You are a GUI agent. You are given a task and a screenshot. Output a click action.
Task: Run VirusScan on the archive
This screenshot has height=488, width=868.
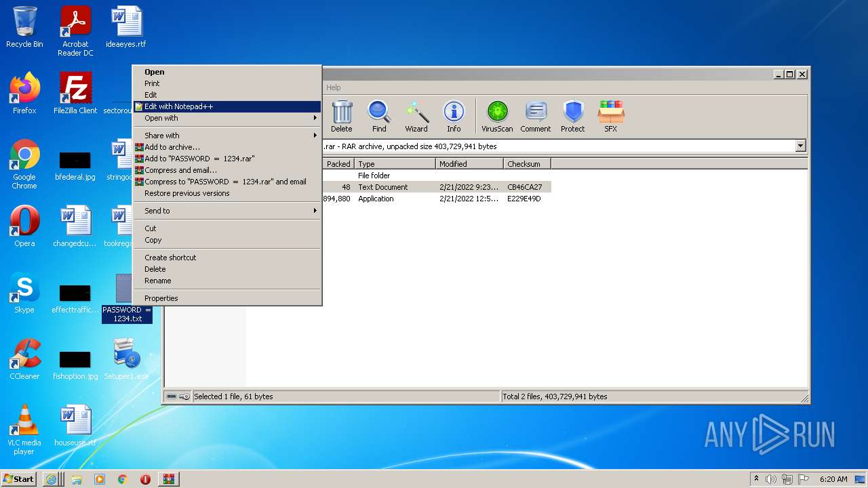(x=497, y=117)
